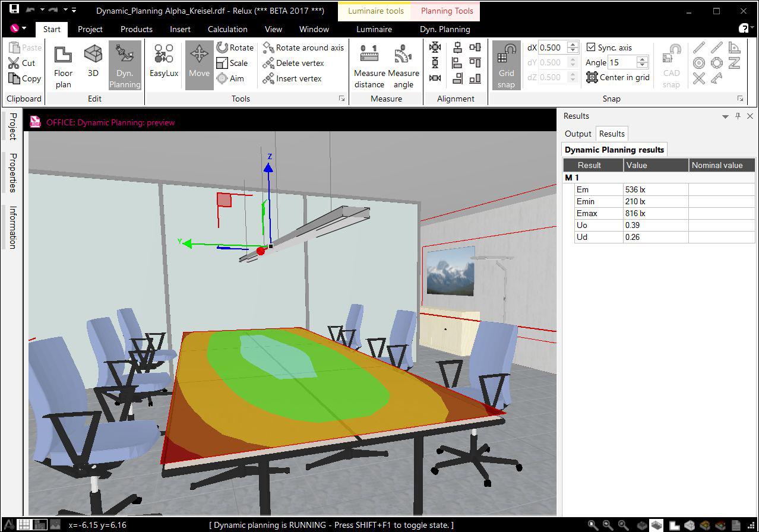This screenshot has width=759, height=532.
Task: Select the Em value 536 lx
Action: point(656,189)
